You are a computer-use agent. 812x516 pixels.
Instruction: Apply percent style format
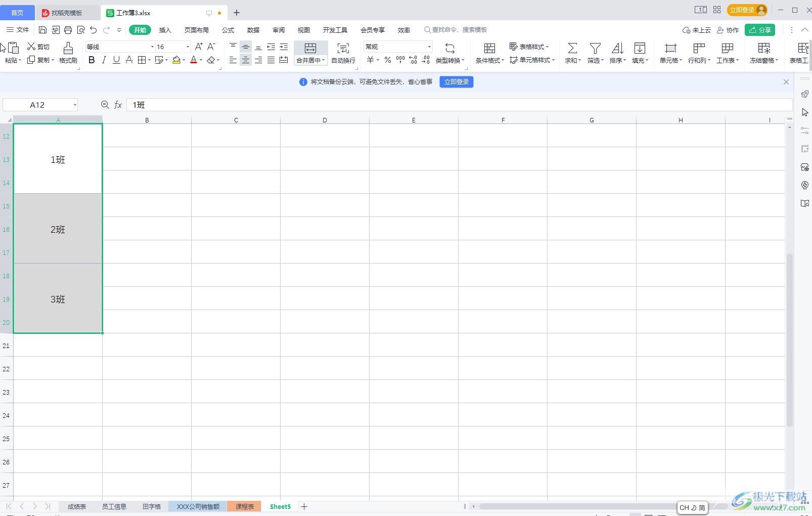tap(387, 60)
